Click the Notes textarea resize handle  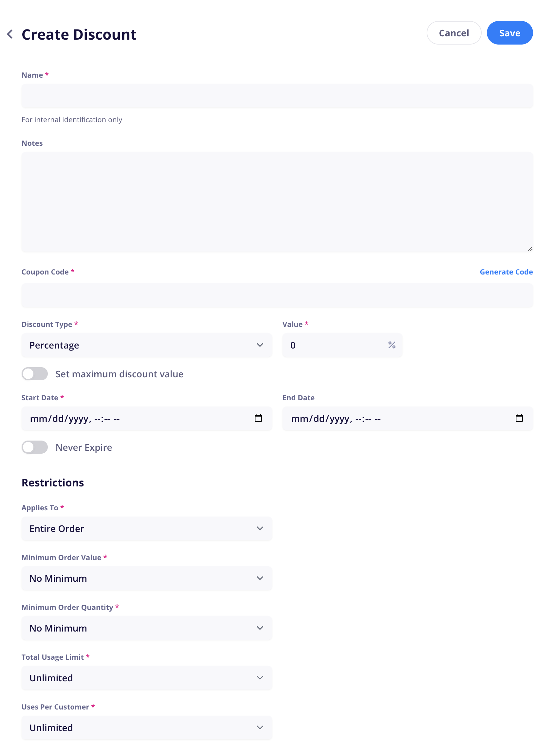tap(529, 249)
